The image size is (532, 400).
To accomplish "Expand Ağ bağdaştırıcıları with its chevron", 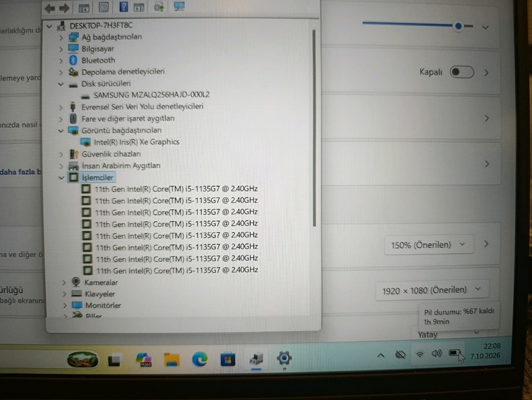I will [61, 37].
